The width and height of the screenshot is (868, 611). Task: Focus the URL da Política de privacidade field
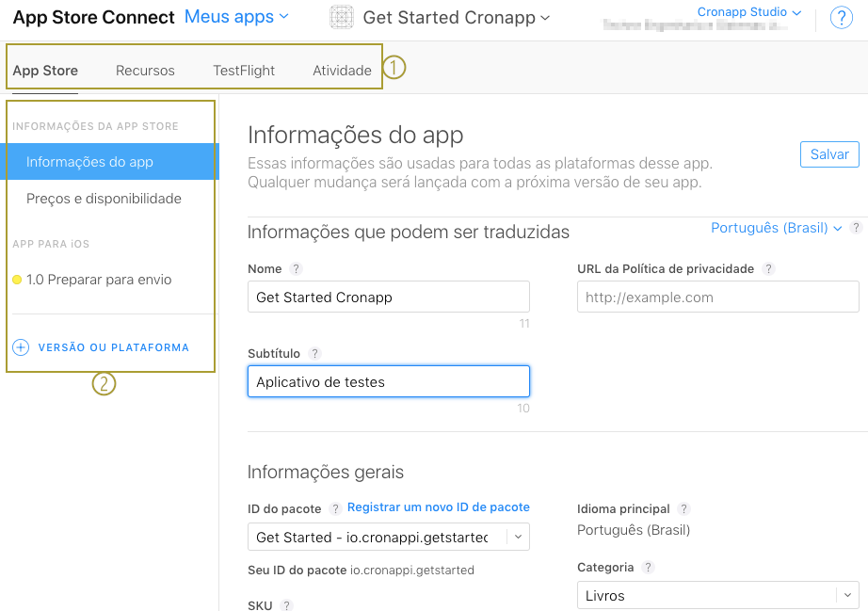(x=718, y=297)
